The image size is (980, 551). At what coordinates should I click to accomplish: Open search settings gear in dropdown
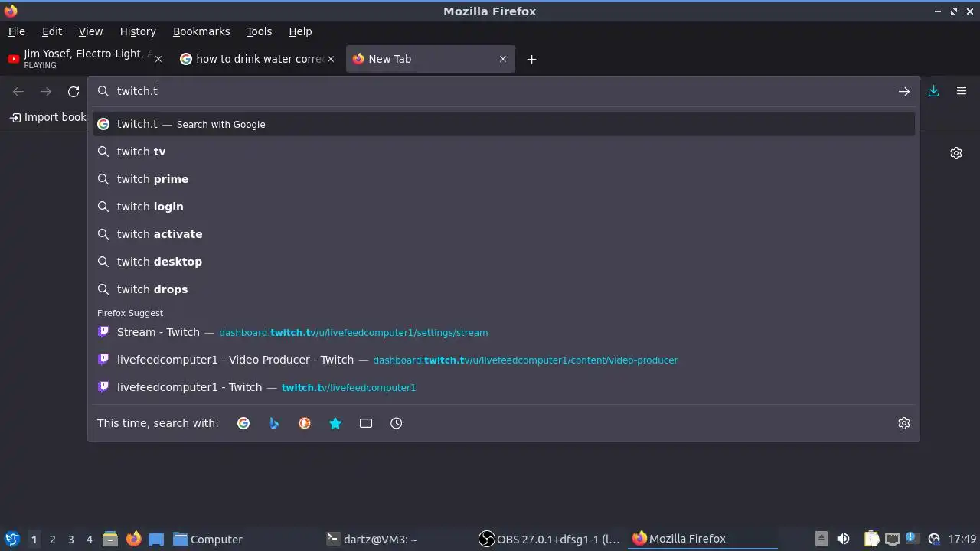[904, 423]
